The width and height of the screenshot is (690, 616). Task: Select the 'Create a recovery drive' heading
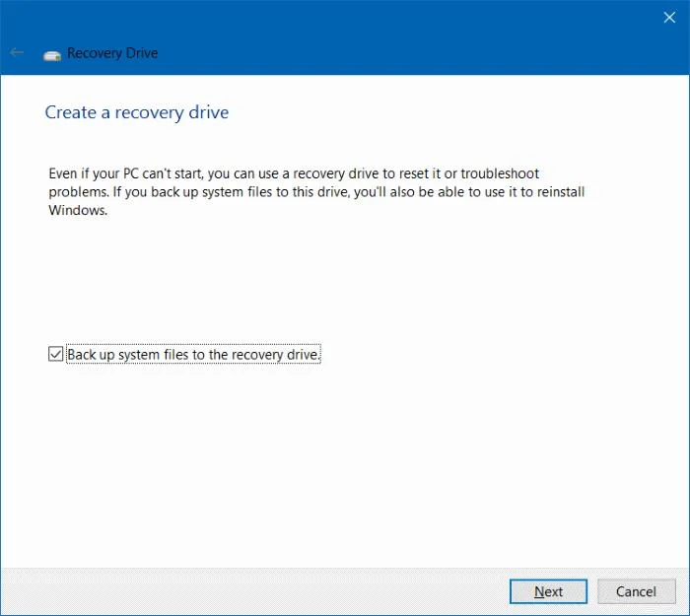click(x=137, y=112)
